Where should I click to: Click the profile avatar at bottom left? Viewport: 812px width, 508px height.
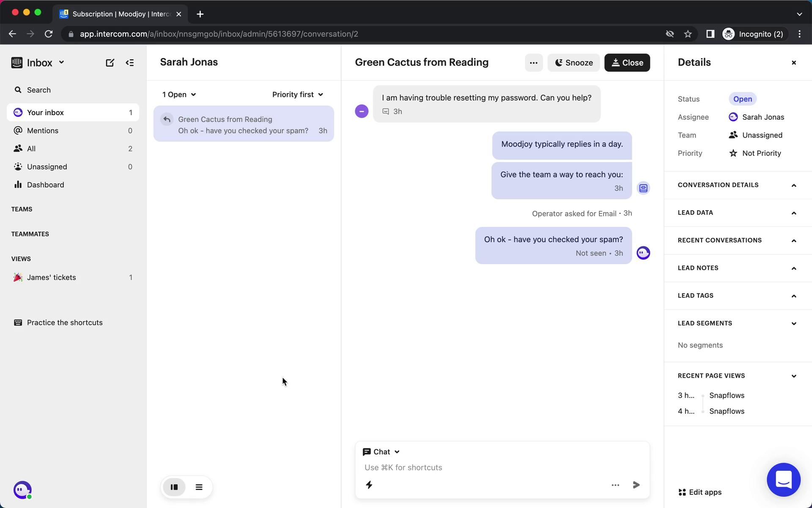point(22,490)
